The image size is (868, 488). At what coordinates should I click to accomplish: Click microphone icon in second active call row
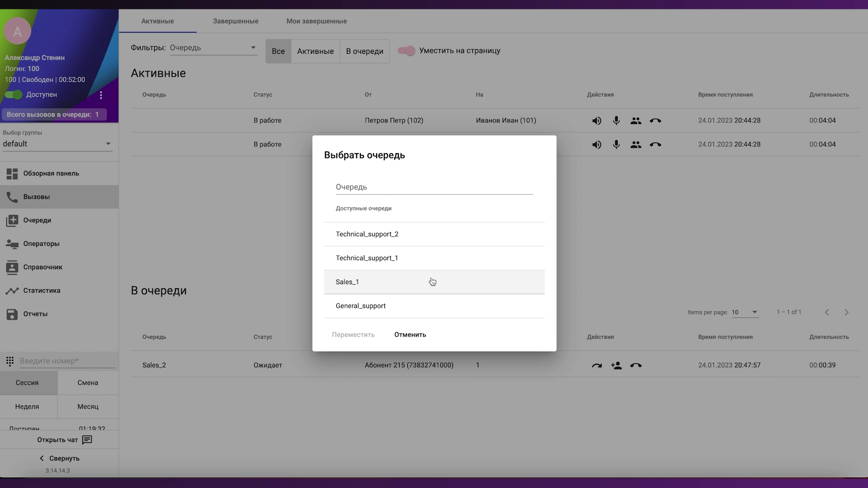tap(616, 145)
